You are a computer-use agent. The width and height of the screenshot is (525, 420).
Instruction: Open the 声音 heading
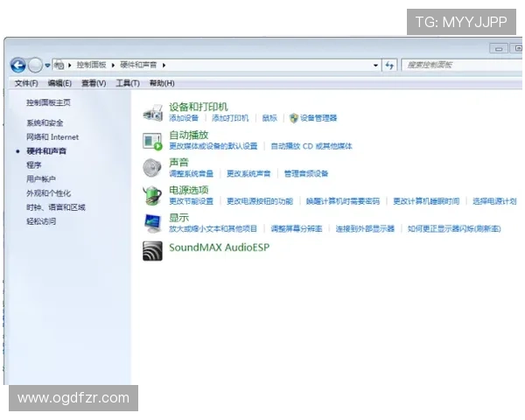178,163
